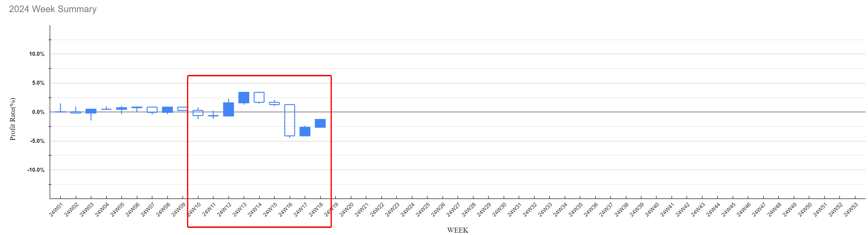The width and height of the screenshot is (868, 235).
Task: Click the 24W48 x-axis label
Action: pyautogui.click(x=774, y=210)
